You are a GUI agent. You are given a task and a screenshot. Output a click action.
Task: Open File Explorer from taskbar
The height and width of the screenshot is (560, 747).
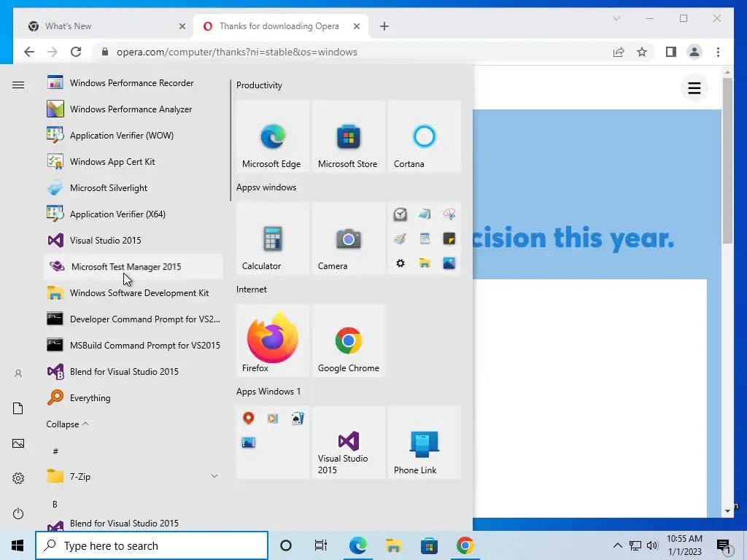[x=393, y=545]
